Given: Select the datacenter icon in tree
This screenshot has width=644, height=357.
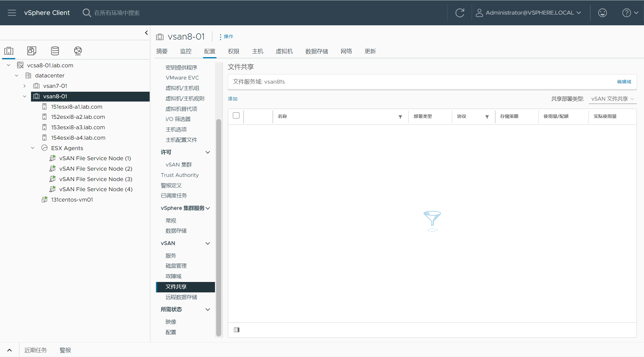Looking at the screenshot, I should point(28,76).
